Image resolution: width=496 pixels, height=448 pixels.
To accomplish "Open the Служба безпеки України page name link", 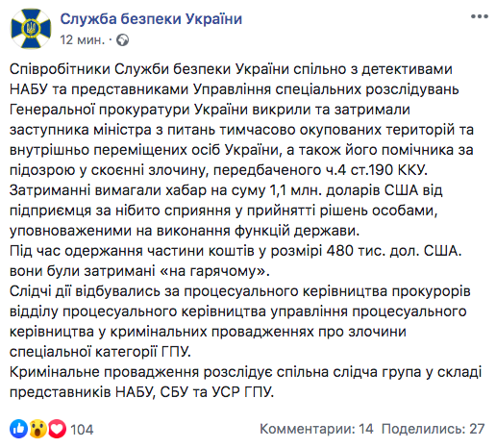I will [x=151, y=18].
